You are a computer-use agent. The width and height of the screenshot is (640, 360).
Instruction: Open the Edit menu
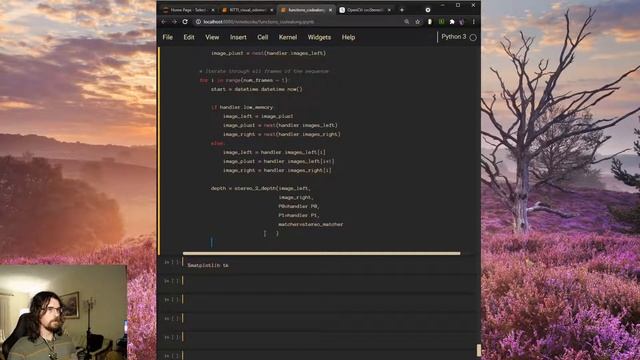pyautogui.click(x=189, y=37)
